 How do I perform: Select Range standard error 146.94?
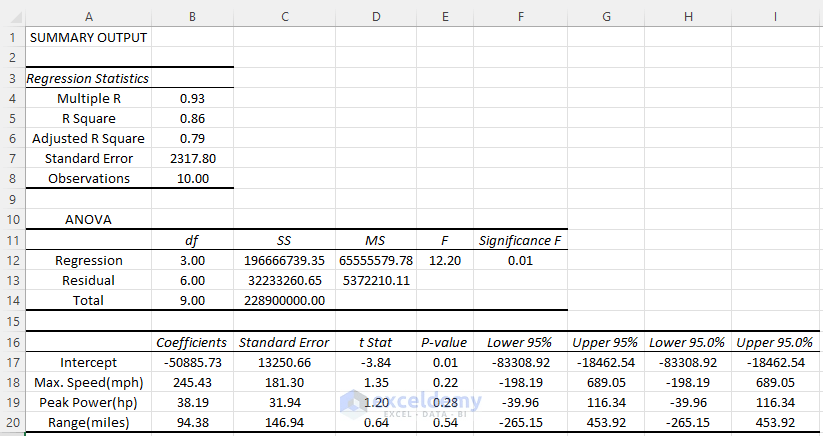284,422
